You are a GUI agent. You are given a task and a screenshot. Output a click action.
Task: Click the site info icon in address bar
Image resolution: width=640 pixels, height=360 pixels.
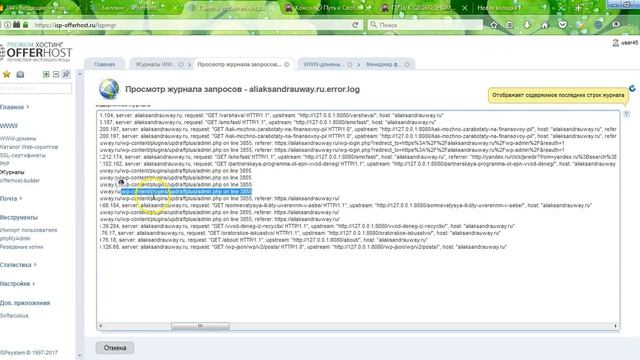pyautogui.click(x=7, y=25)
